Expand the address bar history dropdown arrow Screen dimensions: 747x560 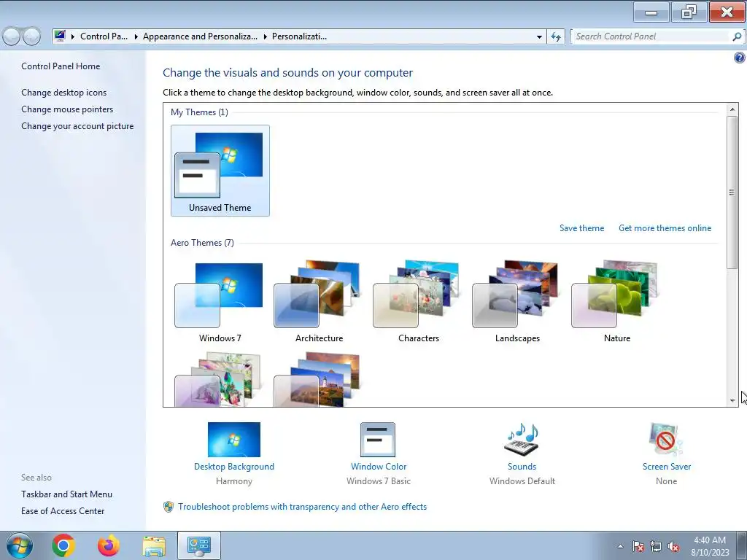(539, 36)
